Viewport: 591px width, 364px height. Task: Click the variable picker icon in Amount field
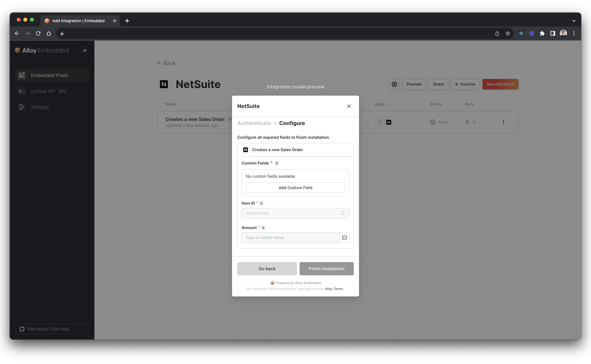[x=344, y=238]
